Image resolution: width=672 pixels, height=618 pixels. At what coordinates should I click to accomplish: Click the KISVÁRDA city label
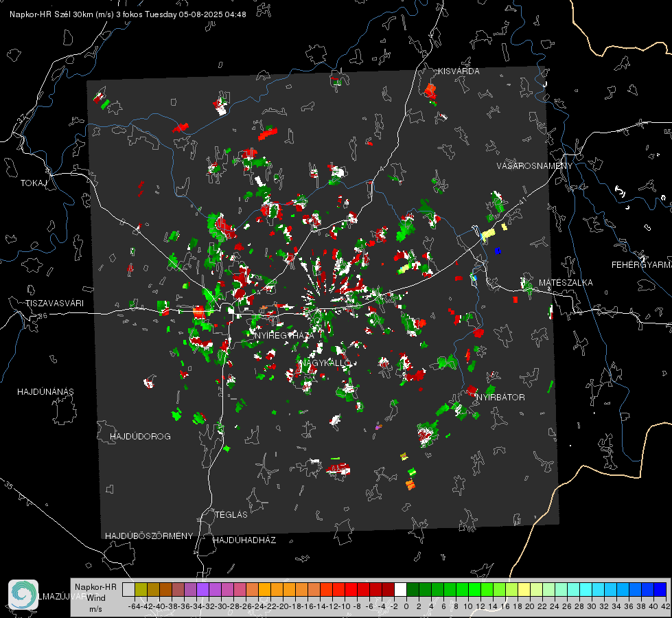tap(459, 71)
